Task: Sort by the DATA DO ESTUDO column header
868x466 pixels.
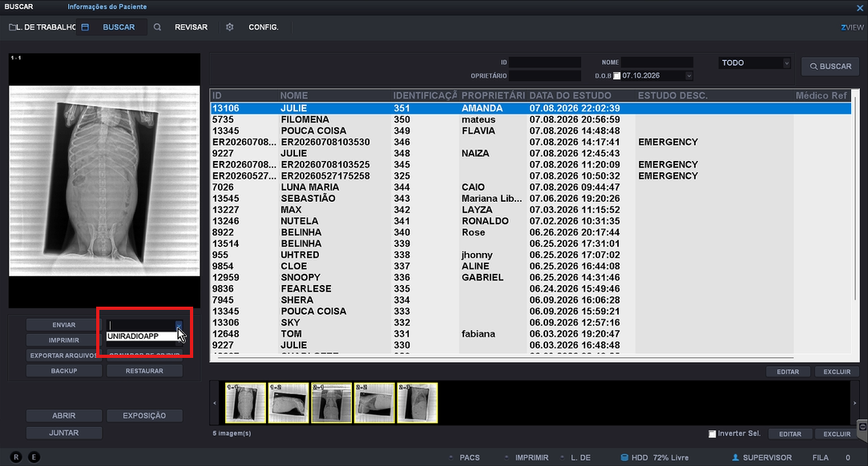Action: pos(570,95)
